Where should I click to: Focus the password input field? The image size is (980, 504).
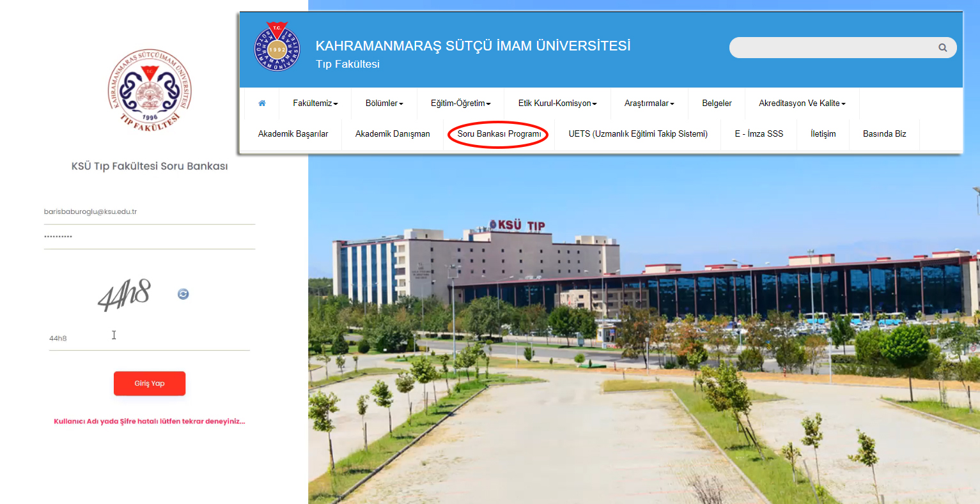149,237
